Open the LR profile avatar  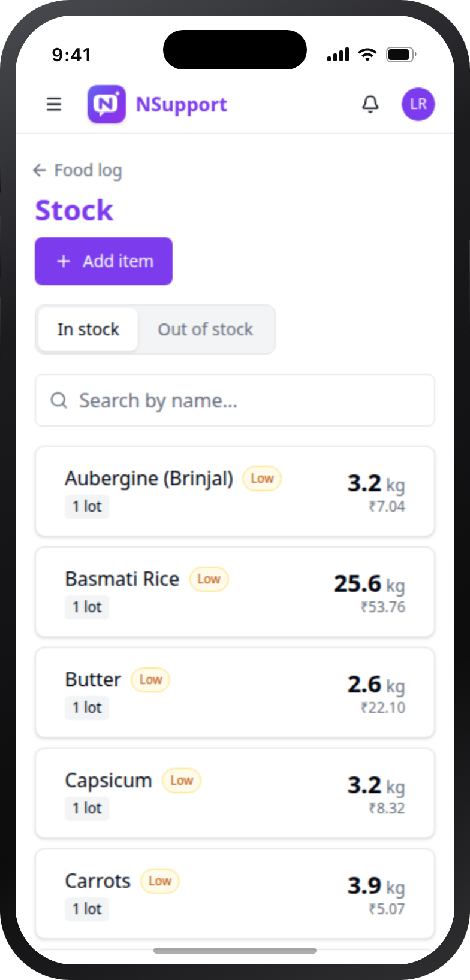coord(418,104)
